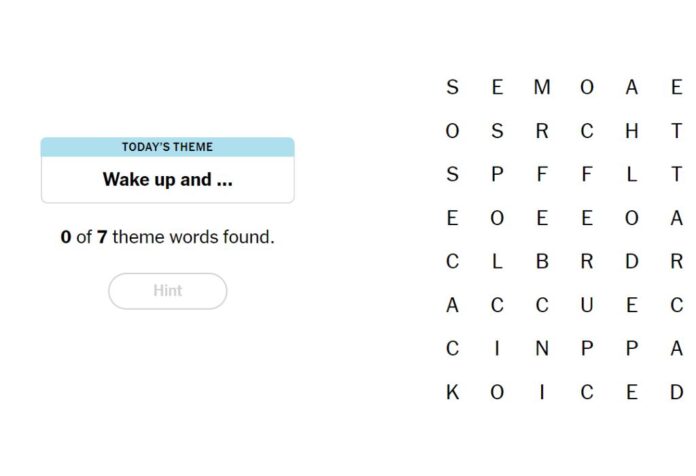Select the letter D in the bottom row

coord(676,392)
